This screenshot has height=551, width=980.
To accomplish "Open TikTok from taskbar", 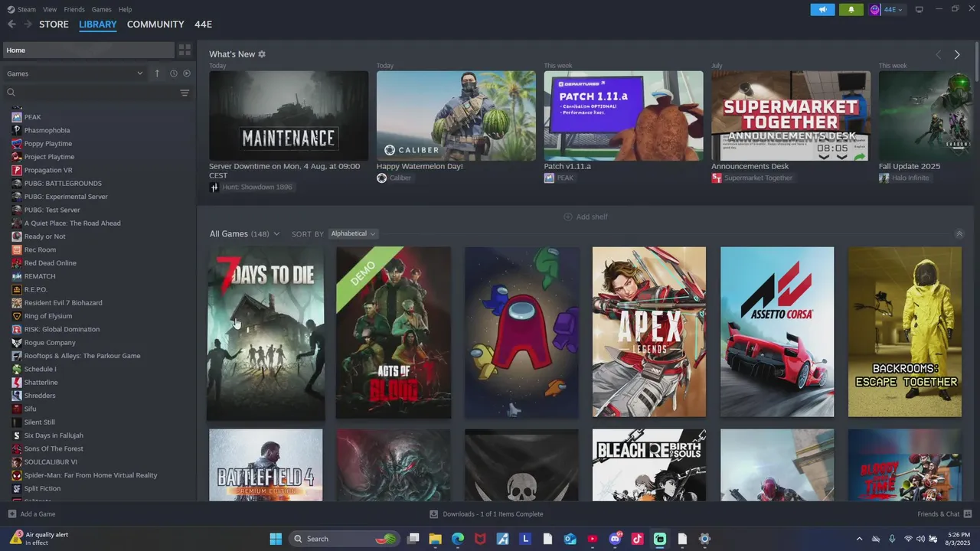I will [x=637, y=539].
